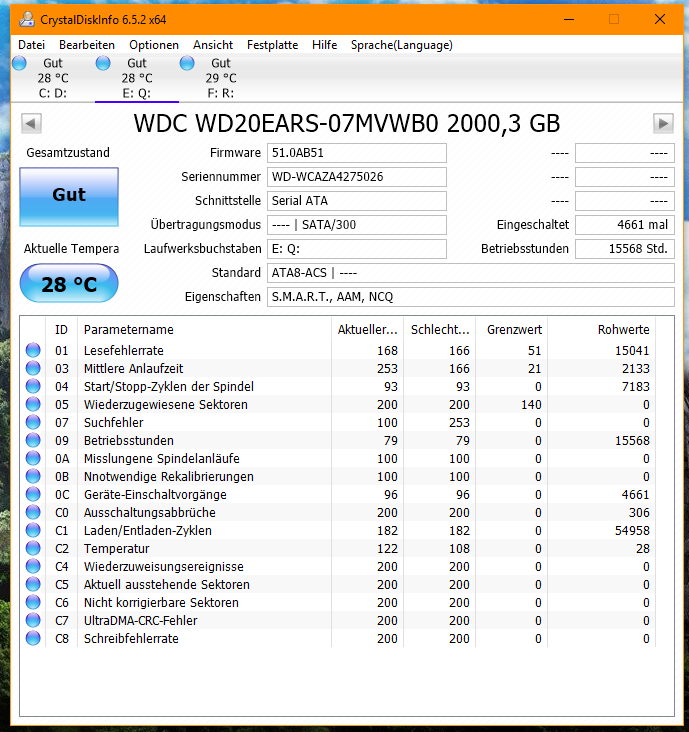This screenshot has height=732, width=689.
Task: Switch to the C: D: disk tab
Action: coord(52,78)
